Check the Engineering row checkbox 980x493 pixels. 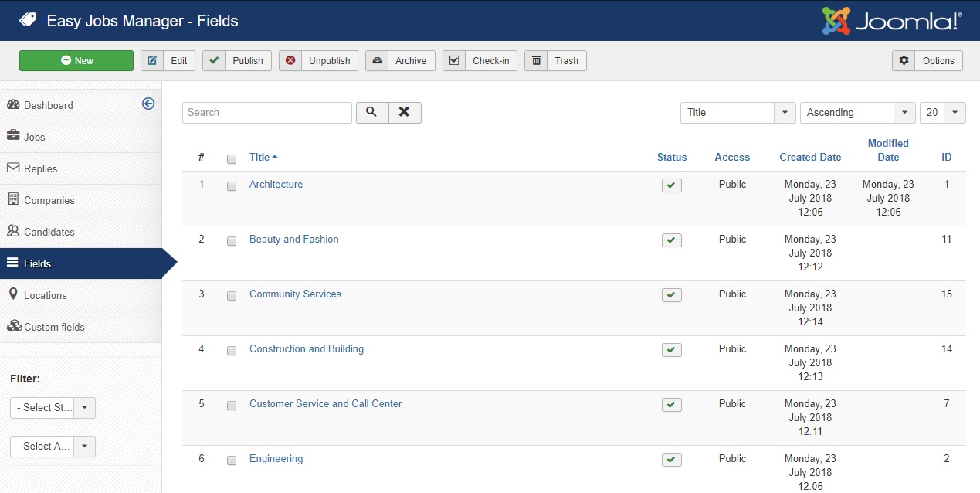[x=232, y=461]
